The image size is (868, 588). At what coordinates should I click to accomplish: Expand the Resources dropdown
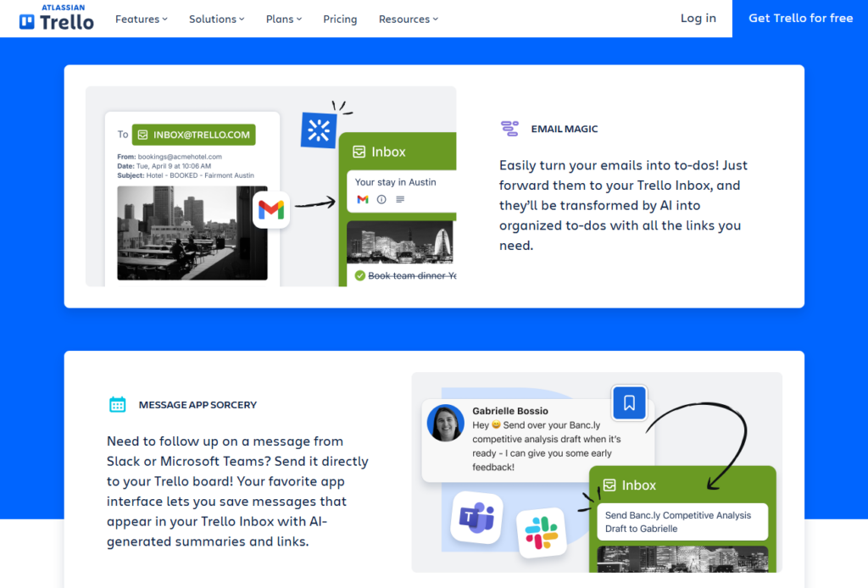point(408,19)
